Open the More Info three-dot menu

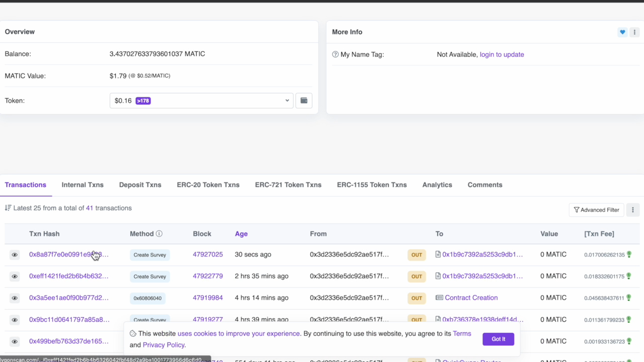(x=634, y=32)
